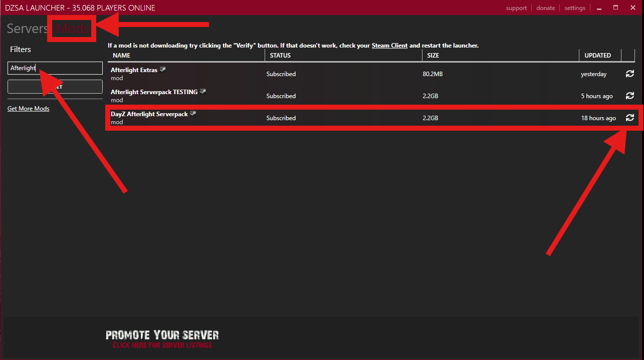Click the 'yesterday' updated value
This screenshot has height=360, width=644.
(x=594, y=74)
